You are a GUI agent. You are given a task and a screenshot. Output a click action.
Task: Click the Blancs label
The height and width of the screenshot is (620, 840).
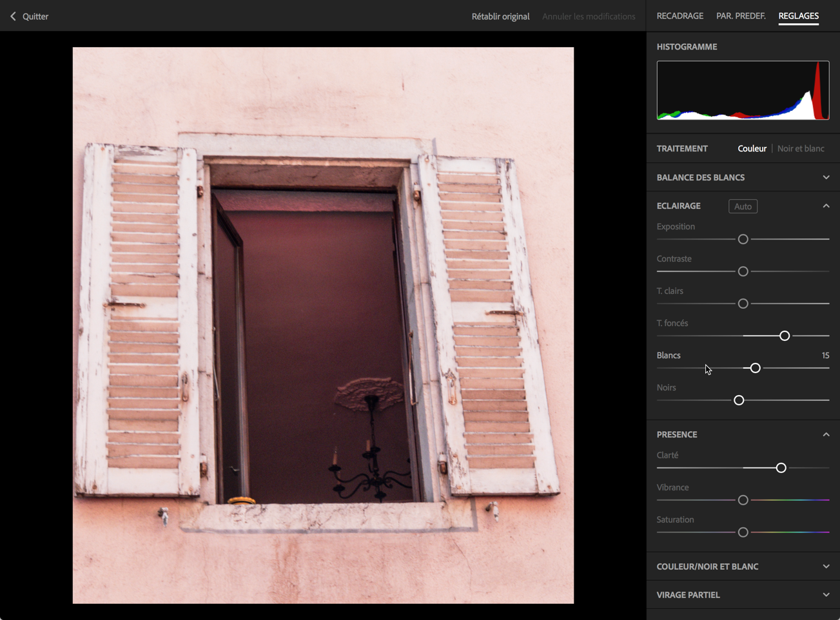coord(669,355)
